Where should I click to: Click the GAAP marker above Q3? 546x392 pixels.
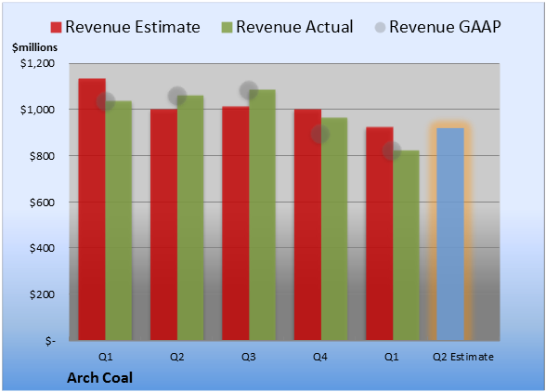click(x=249, y=91)
